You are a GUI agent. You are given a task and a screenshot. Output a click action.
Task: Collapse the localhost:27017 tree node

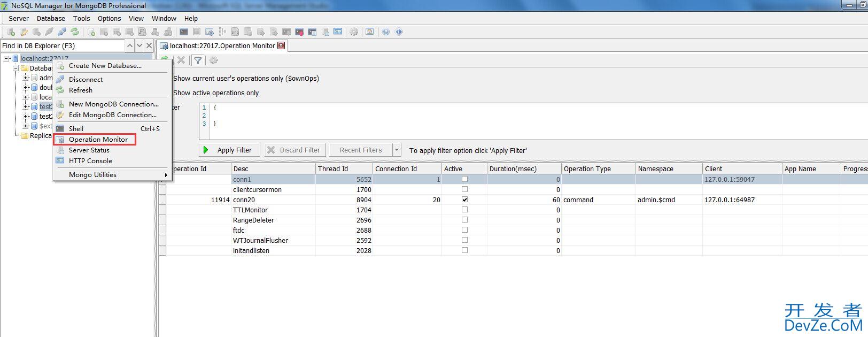[6, 58]
